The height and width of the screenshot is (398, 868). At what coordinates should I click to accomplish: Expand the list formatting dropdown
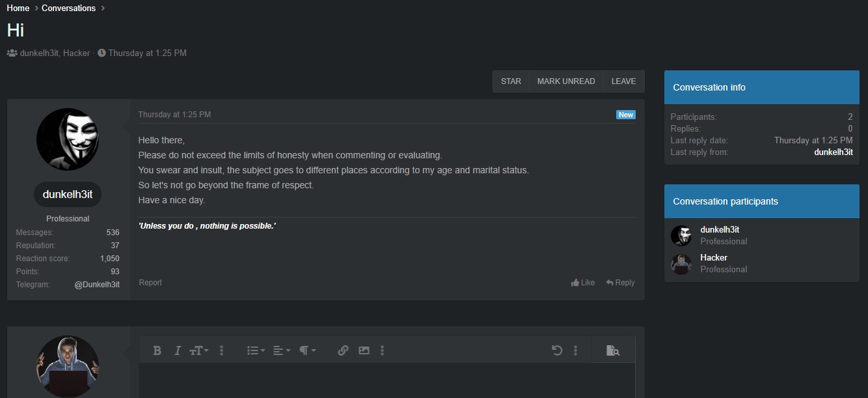point(256,350)
